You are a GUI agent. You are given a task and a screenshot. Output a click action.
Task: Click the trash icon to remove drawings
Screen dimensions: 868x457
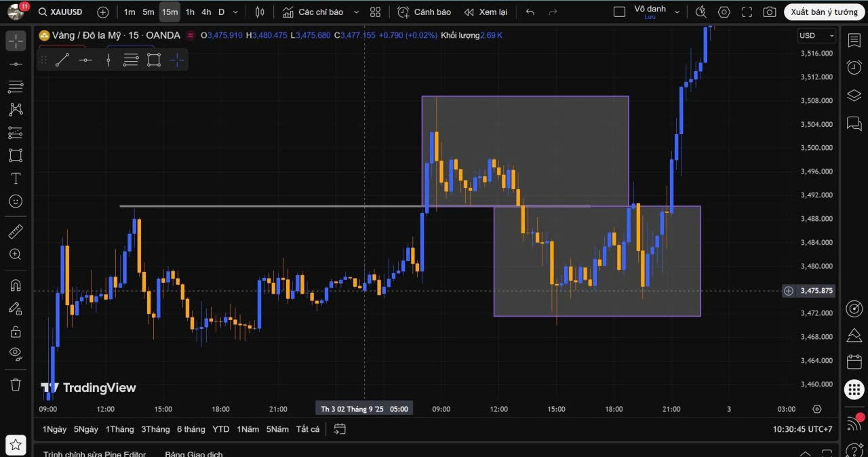pyautogui.click(x=15, y=384)
